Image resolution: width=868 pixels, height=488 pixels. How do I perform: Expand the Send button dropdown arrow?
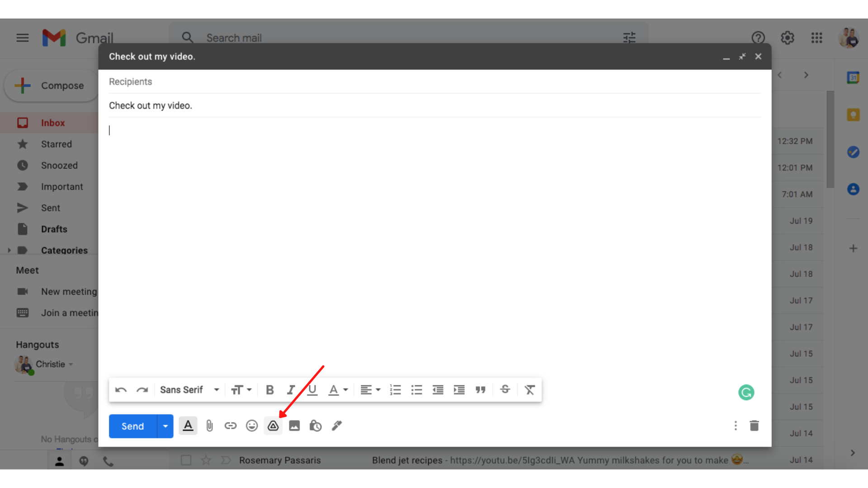166,426
